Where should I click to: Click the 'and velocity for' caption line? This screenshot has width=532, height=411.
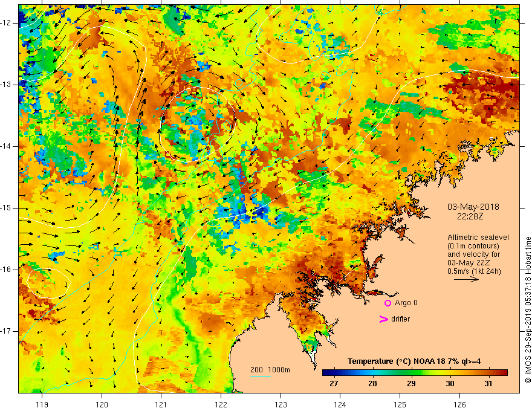click(473, 254)
